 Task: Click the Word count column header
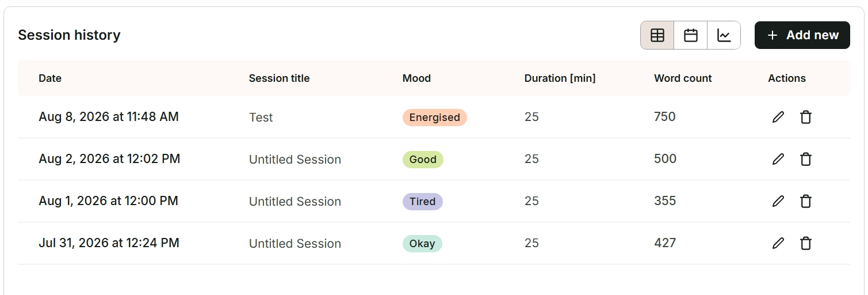click(683, 78)
